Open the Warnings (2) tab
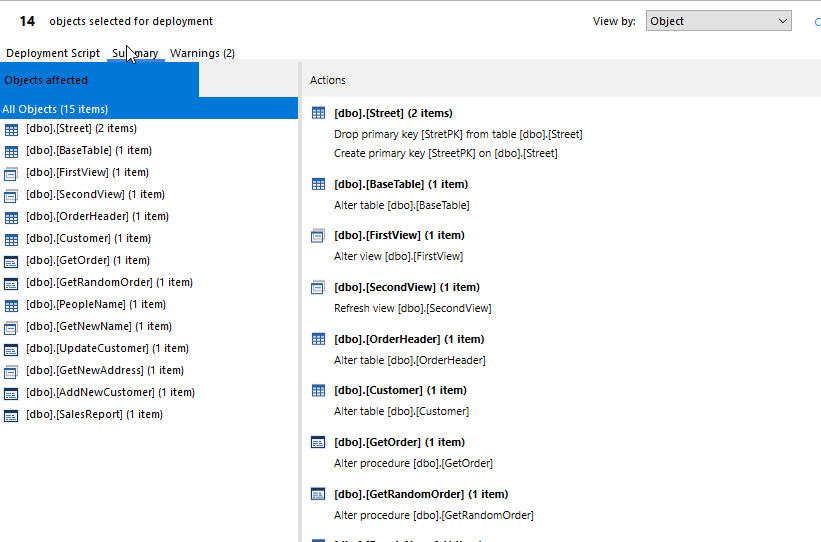This screenshot has height=542, width=821. [x=202, y=53]
